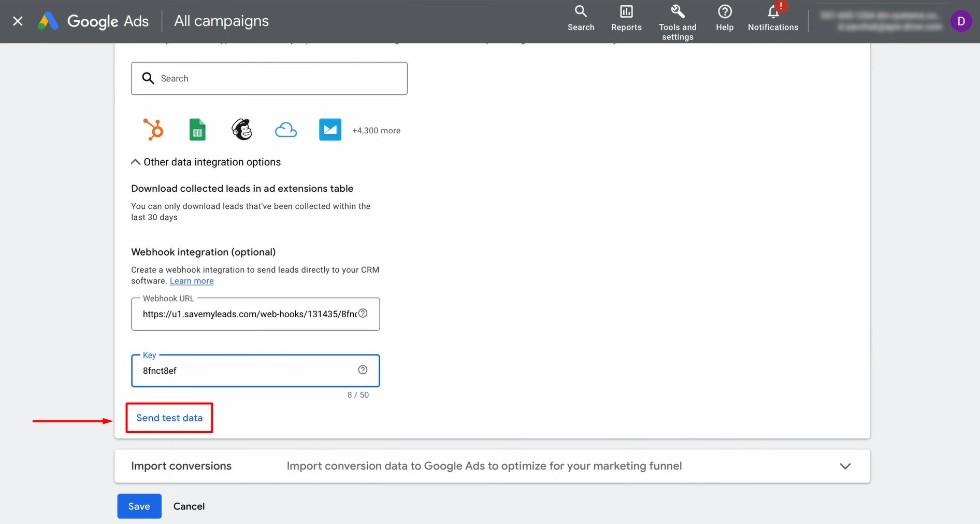Screen dimensions: 980x524
Task: View Notifications bell alerts
Action: [773, 19]
